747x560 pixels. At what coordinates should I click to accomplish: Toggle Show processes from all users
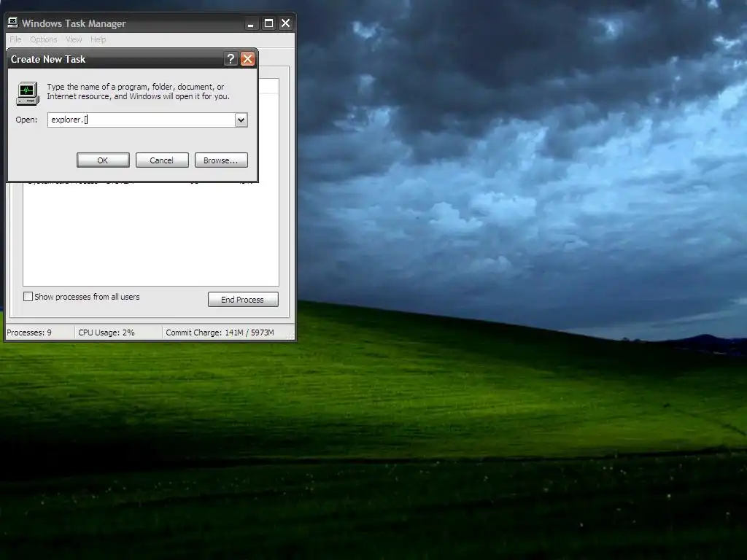pos(28,297)
